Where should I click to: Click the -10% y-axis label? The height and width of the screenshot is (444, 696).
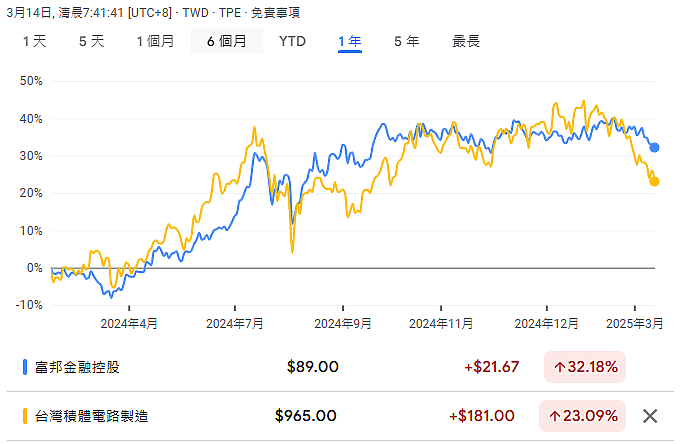pos(29,305)
